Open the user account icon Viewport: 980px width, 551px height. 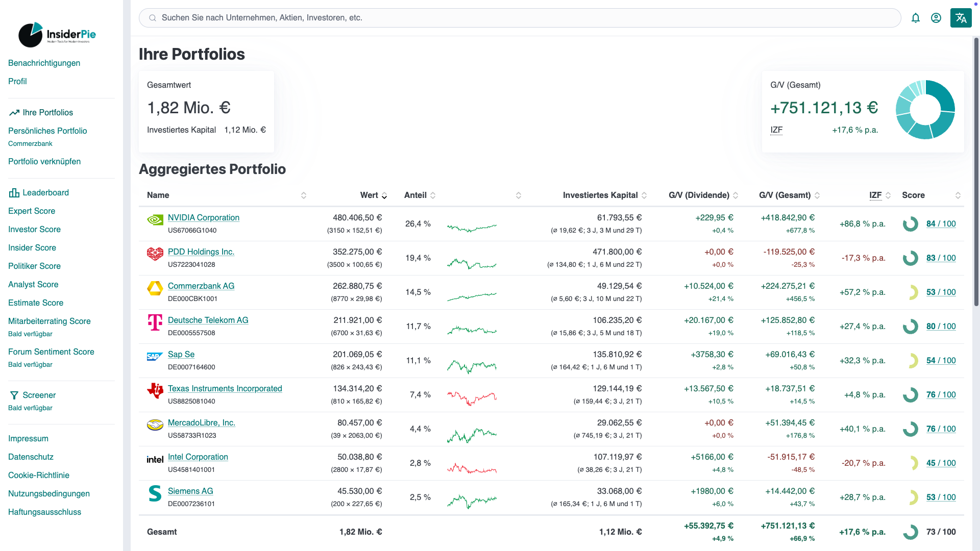[x=936, y=18]
